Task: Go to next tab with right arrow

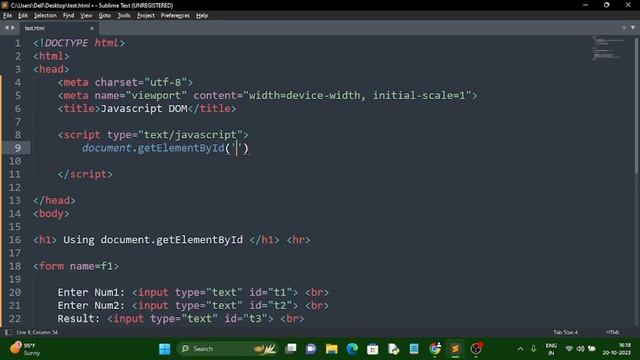Action: coord(13,28)
